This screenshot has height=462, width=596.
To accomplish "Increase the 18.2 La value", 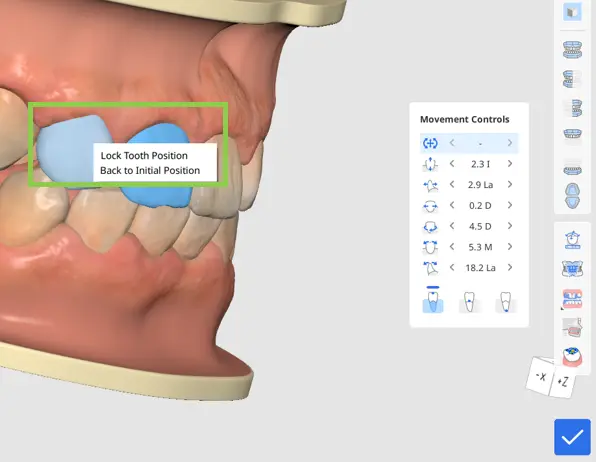I will coord(510,267).
